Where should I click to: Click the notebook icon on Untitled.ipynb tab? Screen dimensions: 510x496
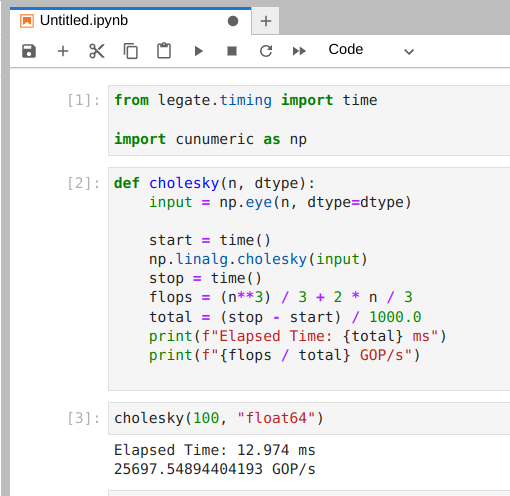click(27, 21)
